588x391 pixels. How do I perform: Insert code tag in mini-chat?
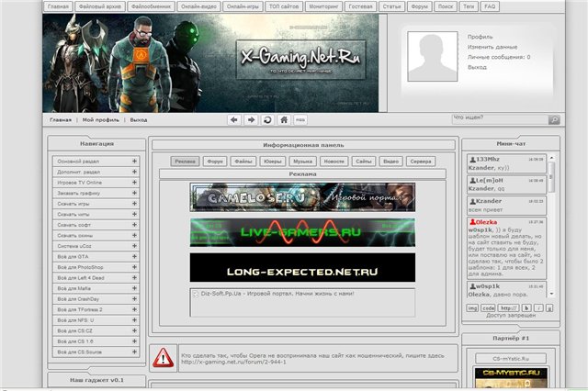tap(488, 307)
